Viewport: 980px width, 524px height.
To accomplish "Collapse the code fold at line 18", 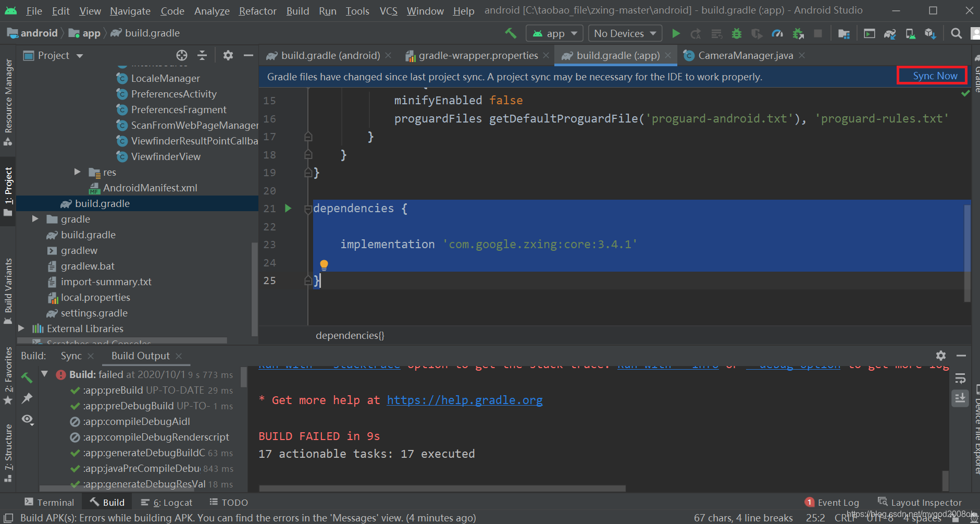I will coord(308,155).
